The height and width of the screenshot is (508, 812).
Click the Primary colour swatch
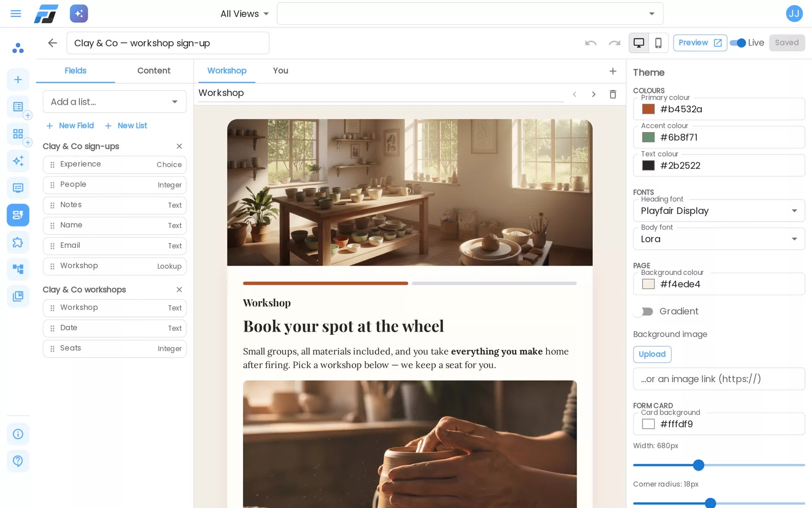(648, 109)
